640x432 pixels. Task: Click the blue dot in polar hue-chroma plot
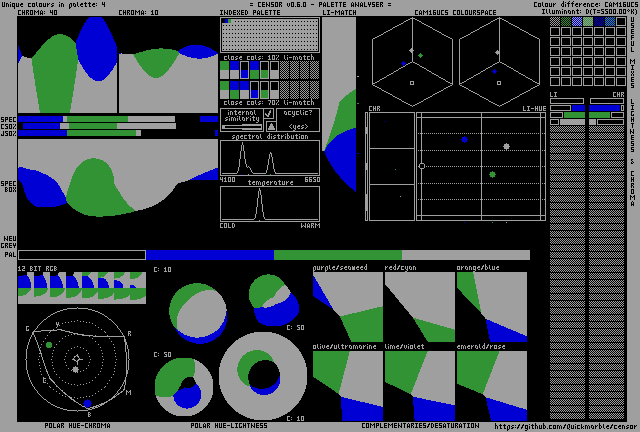[87, 403]
